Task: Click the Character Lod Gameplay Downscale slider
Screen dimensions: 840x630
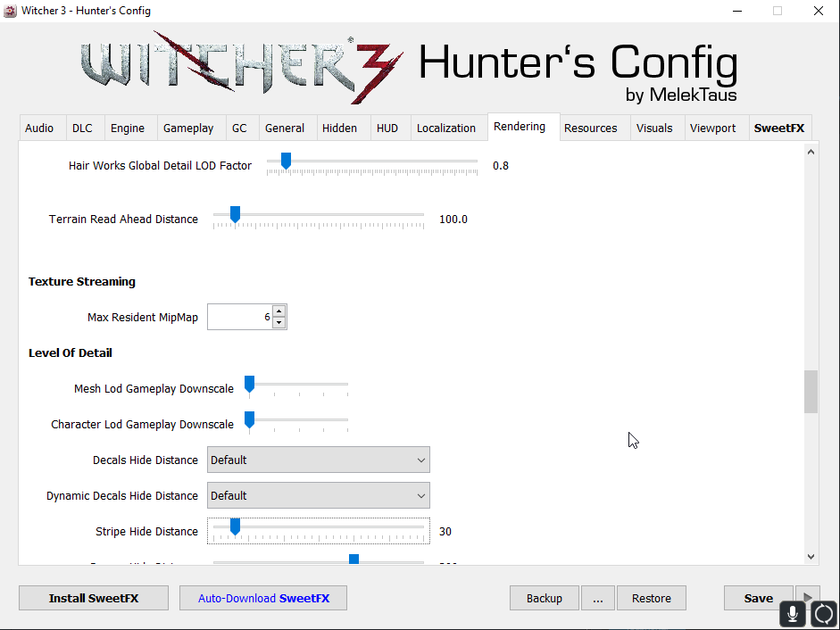Action: point(298,424)
